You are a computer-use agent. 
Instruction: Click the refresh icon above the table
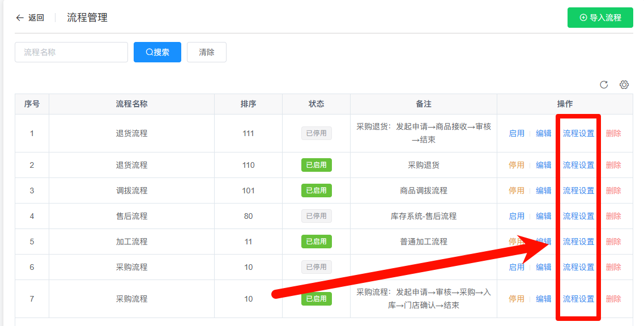604,84
